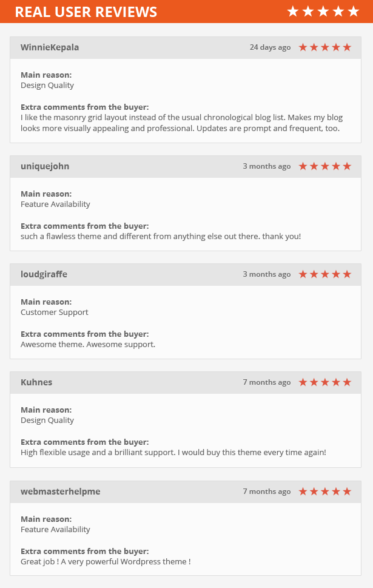Click loudgiraffe's red star rating
Viewport: 373px width, 588px height.
tap(325, 274)
